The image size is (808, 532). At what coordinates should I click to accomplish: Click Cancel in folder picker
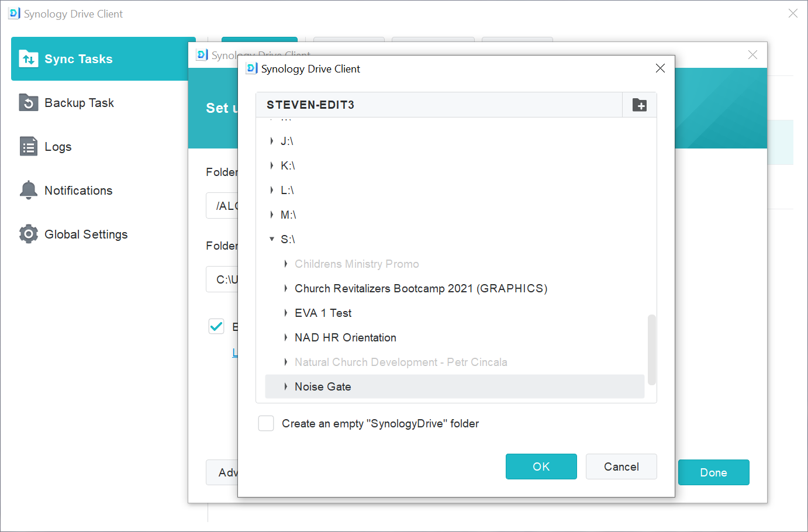coord(621,467)
